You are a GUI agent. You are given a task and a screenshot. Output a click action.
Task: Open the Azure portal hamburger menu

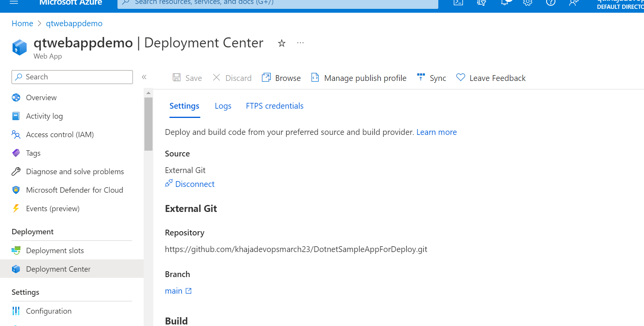pyautogui.click(x=14, y=2)
